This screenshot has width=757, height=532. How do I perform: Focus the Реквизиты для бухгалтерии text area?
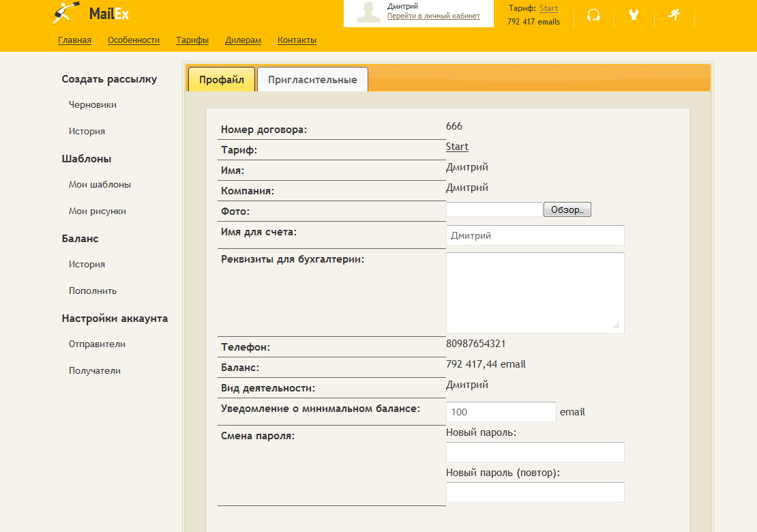point(535,293)
